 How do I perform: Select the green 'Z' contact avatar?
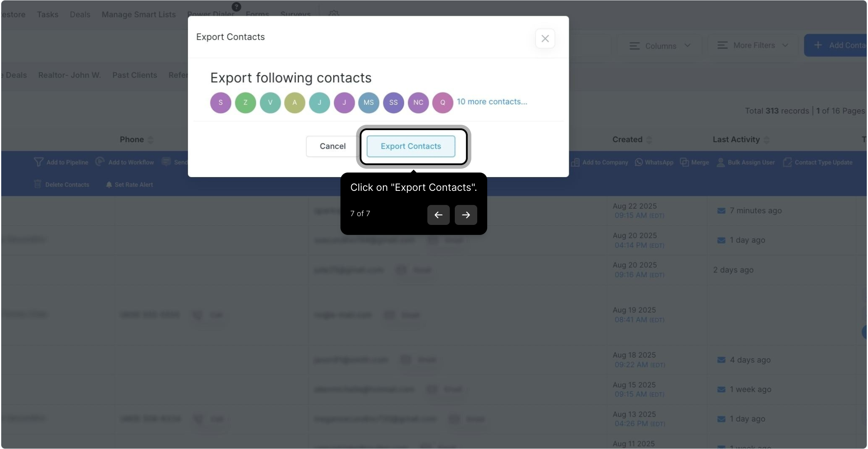tap(245, 103)
